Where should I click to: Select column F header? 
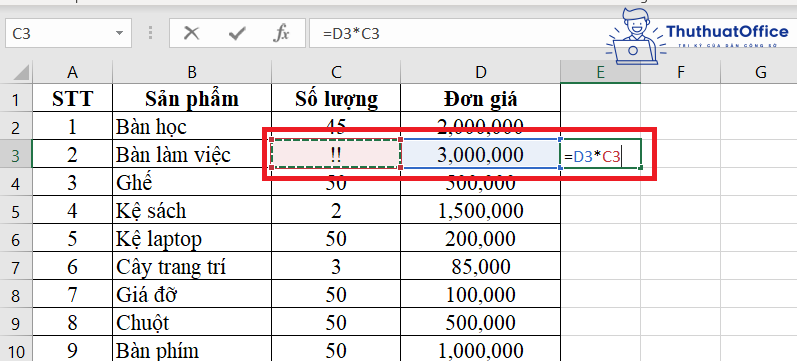pos(680,73)
